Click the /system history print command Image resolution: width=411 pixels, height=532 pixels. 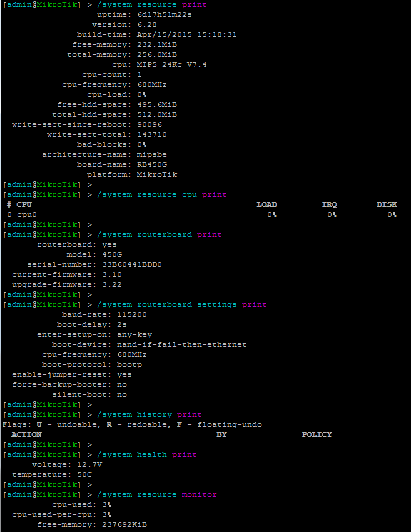150,414
